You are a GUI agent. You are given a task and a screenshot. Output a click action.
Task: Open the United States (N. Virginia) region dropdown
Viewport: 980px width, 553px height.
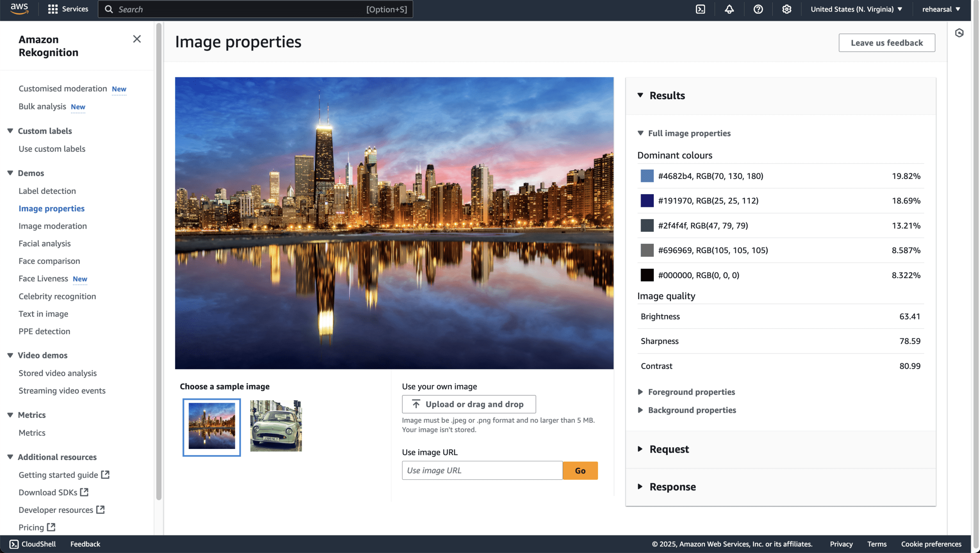click(x=856, y=9)
